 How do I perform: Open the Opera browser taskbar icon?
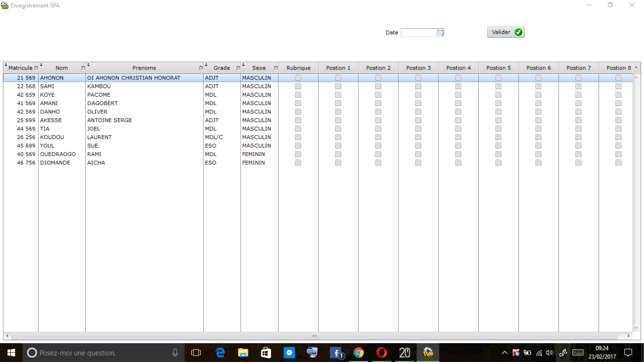pyautogui.click(x=382, y=353)
